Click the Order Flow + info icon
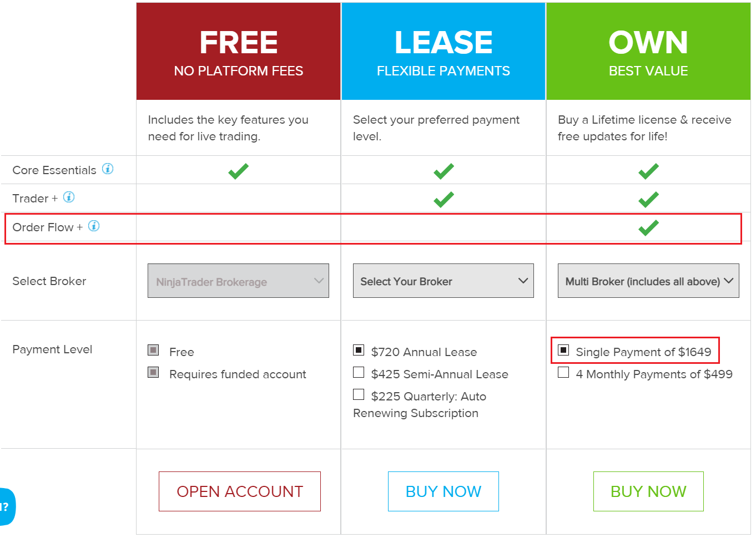 pos(94,226)
